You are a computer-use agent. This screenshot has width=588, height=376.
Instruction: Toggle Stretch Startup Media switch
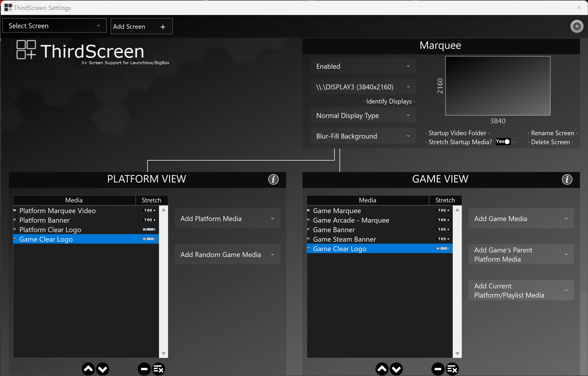(503, 142)
